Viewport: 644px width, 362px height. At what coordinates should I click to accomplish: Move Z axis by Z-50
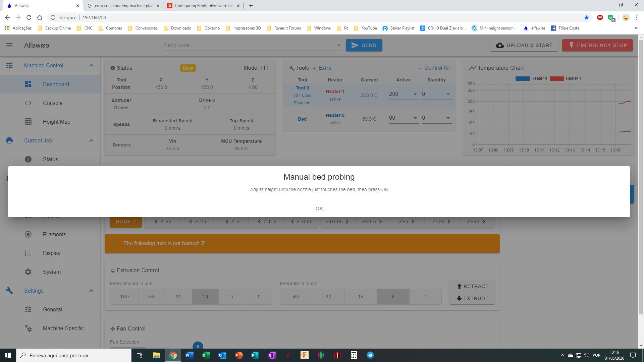163,222
